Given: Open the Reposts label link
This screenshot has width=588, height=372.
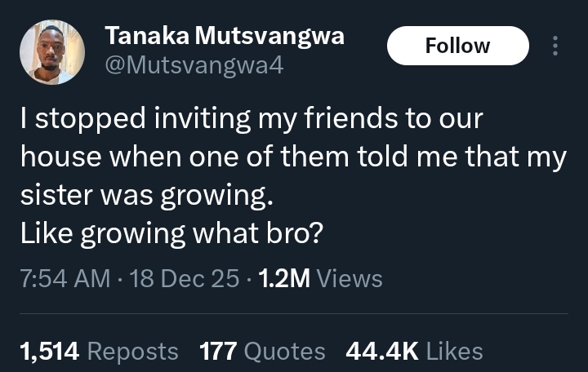Looking at the screenshot, I should [x=132, y=352].
